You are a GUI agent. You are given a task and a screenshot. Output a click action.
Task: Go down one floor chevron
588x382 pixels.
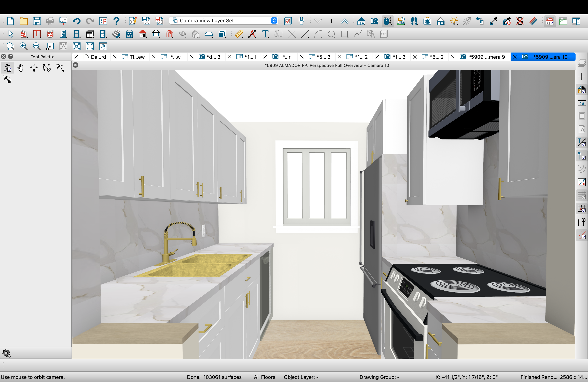coord(318,21)
